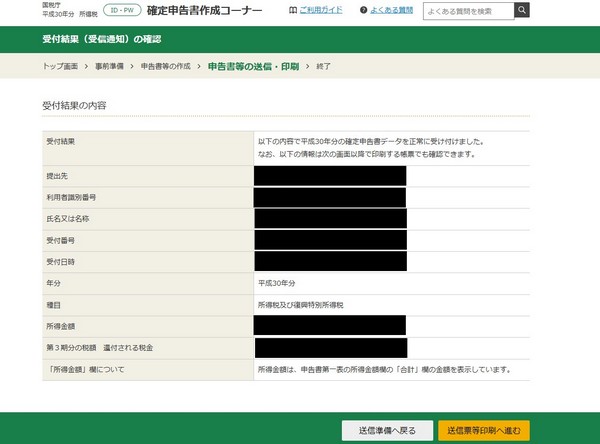Click the search magnifier button
The image size is (600, 444).
pos(522,10)
